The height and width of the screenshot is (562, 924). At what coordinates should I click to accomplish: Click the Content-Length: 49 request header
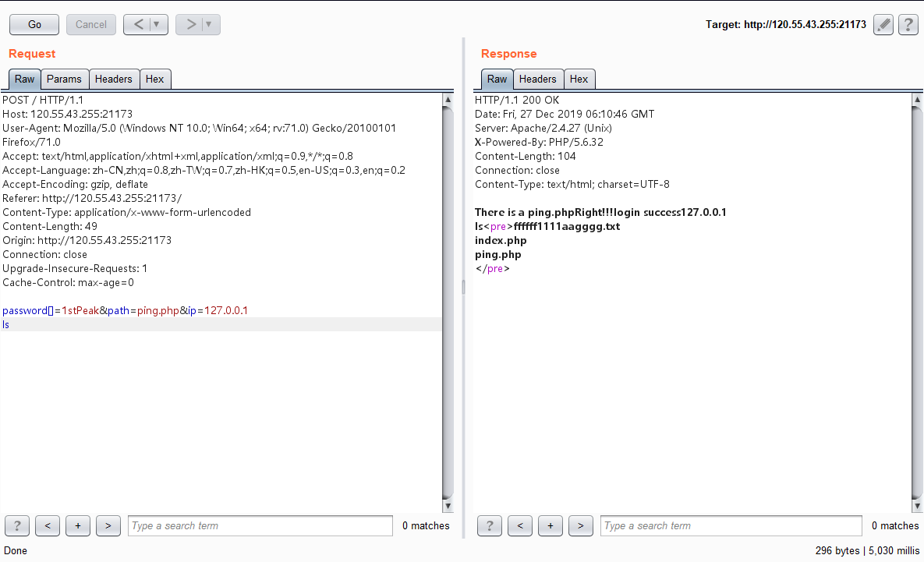pos(50,226)
